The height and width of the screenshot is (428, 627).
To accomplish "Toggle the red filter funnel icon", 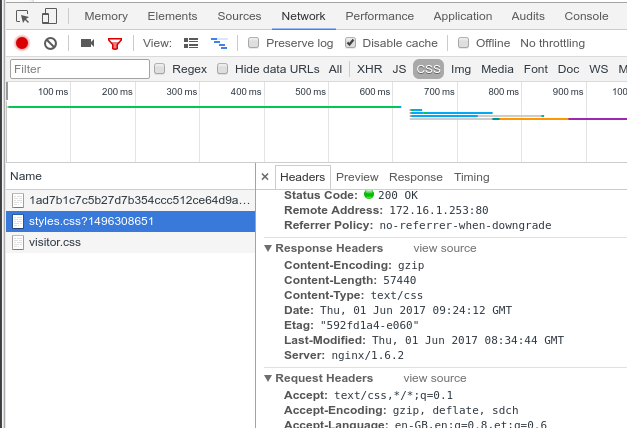I will (115, 43).
